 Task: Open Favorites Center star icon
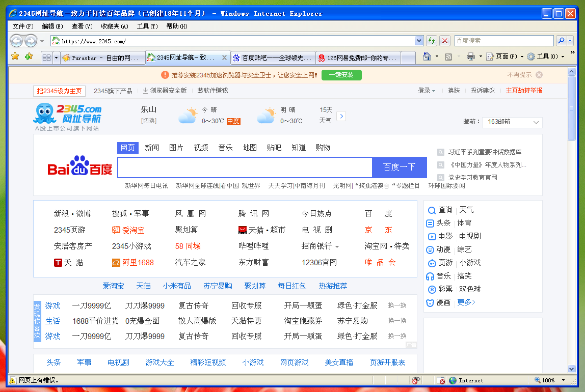(15, 57)
